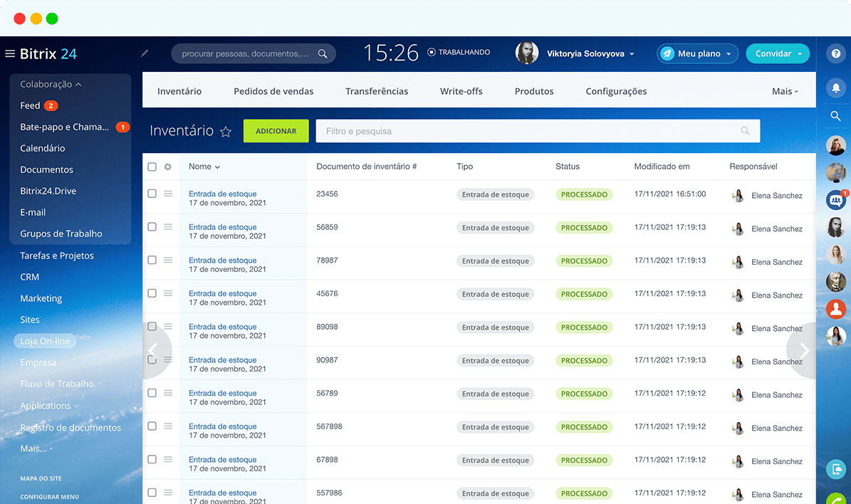Tick the checkbox for document 78987 row
Viewport: 851px width, 504px height.
pos(152,261)
